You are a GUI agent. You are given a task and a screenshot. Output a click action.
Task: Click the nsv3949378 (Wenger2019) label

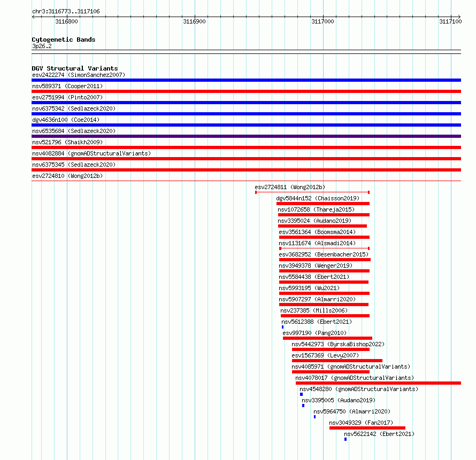point(316,266)
